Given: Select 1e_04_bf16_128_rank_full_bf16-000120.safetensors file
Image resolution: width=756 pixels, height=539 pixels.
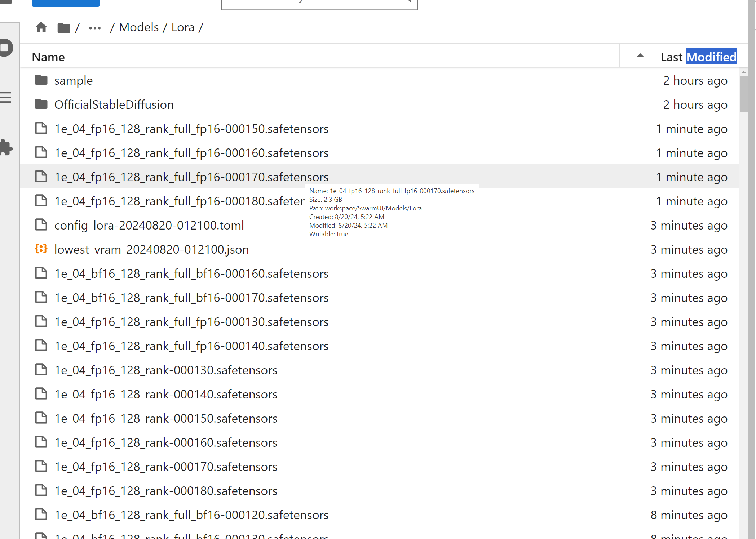Looking at the screenshot, I should pos(191,515).
